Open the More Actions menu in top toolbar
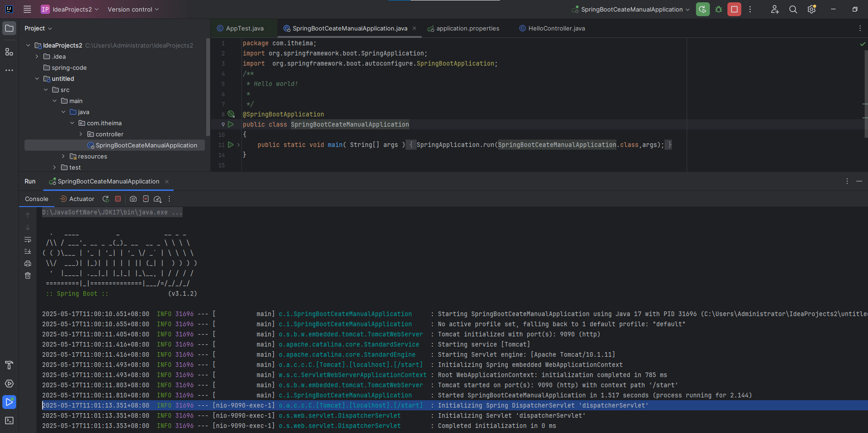Image resolution: width=868 pixels, height=433 pixels. (750, 9)
